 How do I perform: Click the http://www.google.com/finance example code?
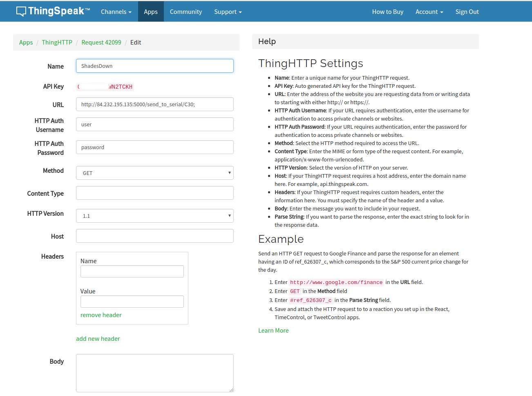pos(336,282)
